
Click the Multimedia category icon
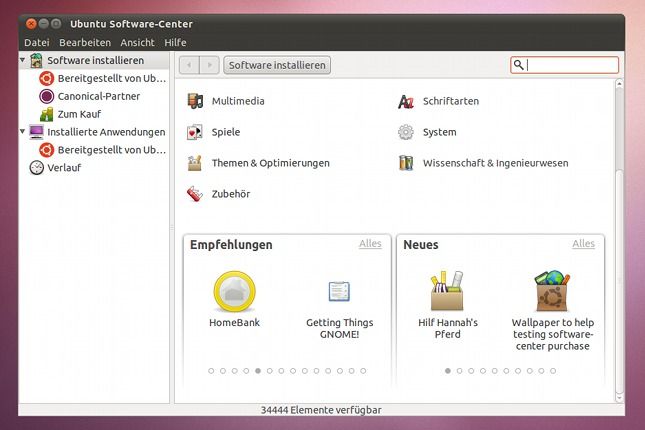(194, 101)
